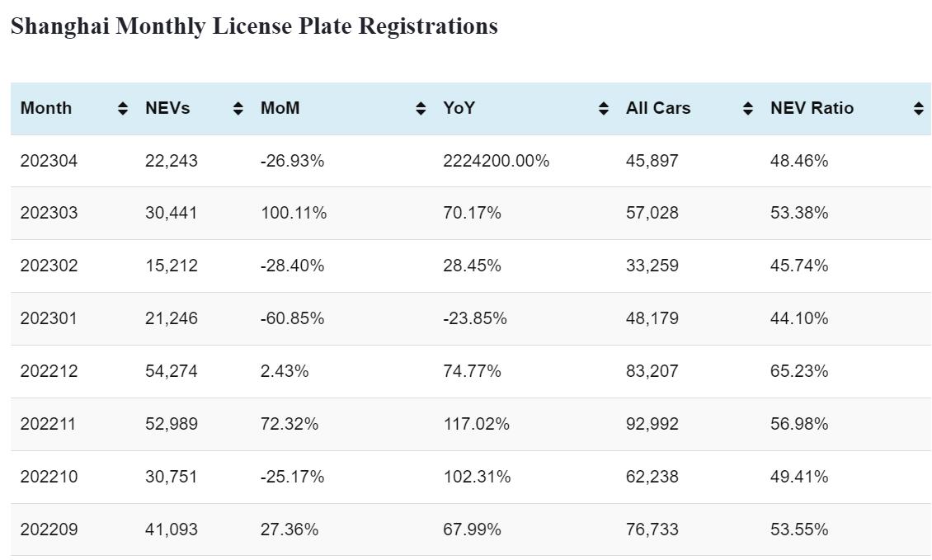The image size is (932, 560).
Task: Click the MoM column sort arrows
Action: tap(421, 108)
